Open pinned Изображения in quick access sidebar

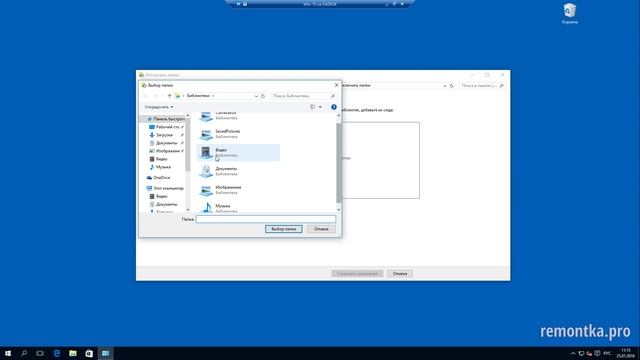click(167, 151)
